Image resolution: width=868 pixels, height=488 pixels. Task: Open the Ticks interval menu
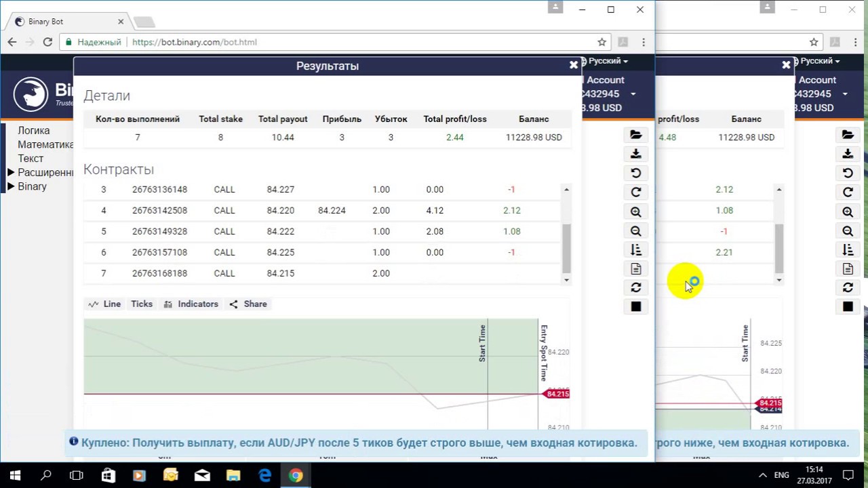pos(142,304)
